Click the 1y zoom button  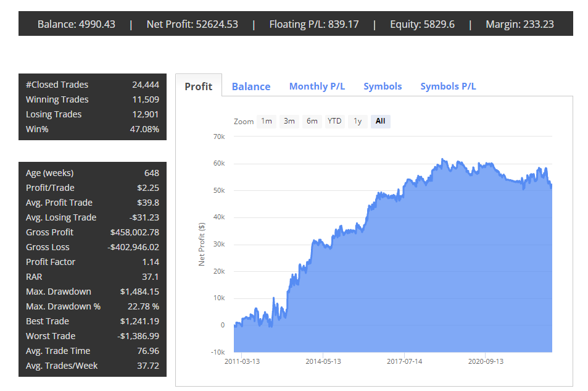click(357, 121)
